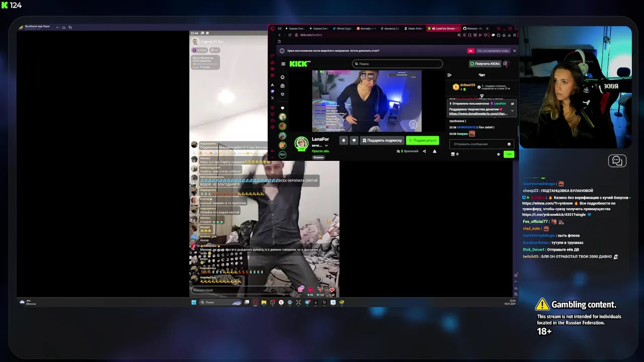Click the Russian language tag
644x362 pixels.
[x=318, y=157]
